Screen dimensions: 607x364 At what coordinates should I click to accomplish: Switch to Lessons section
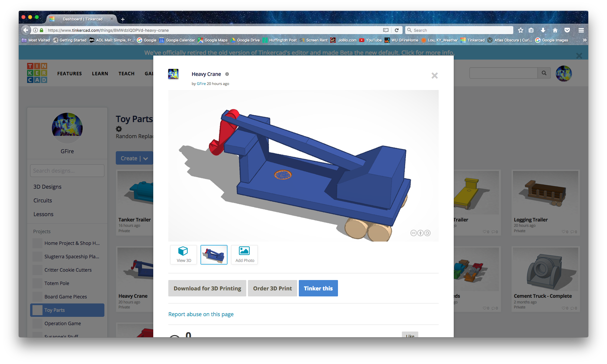[44, 214]
